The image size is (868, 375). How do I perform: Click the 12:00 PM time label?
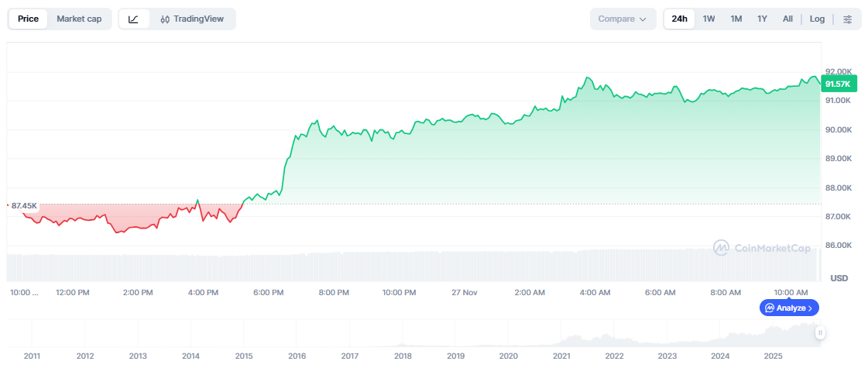tap(74, 292)
